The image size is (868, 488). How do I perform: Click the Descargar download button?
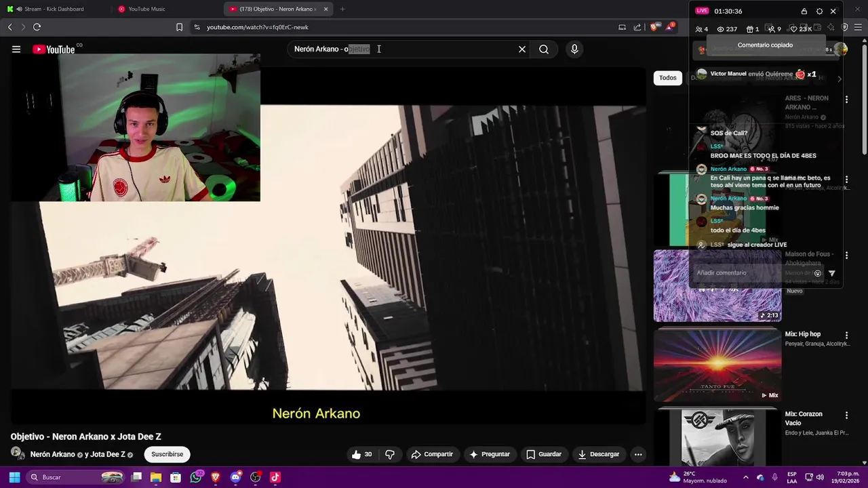(x=599, y=454)
